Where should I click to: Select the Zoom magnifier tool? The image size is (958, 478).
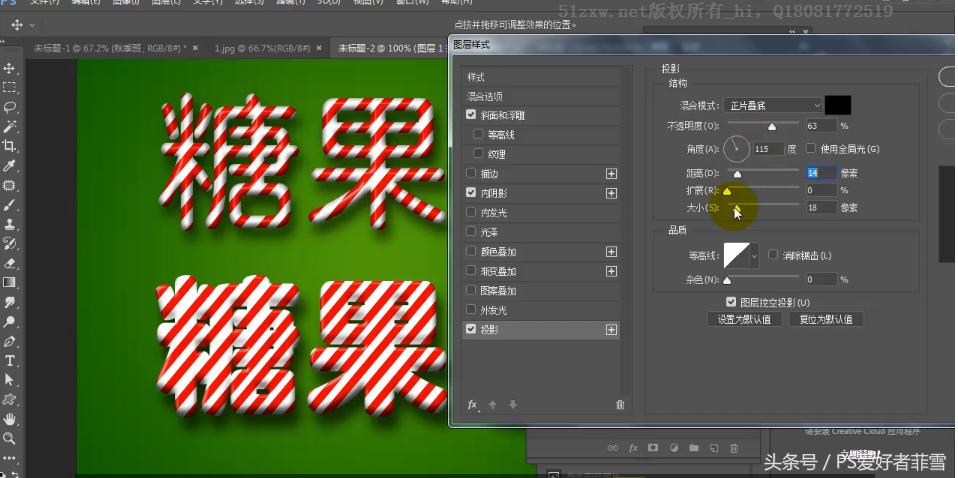[x=9, y=438]
